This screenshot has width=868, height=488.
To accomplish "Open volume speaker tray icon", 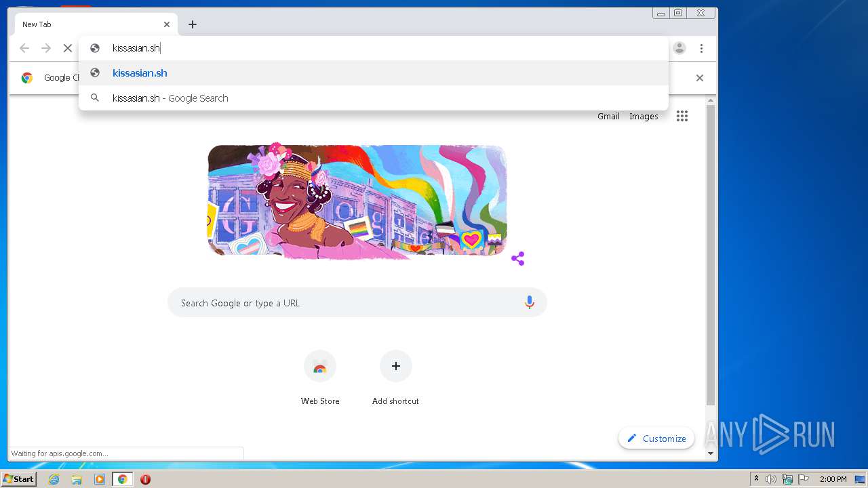I will (771, 479).
